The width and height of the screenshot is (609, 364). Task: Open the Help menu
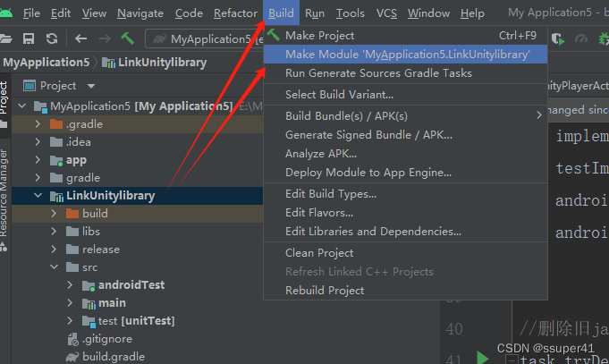(x=472, y=13)
